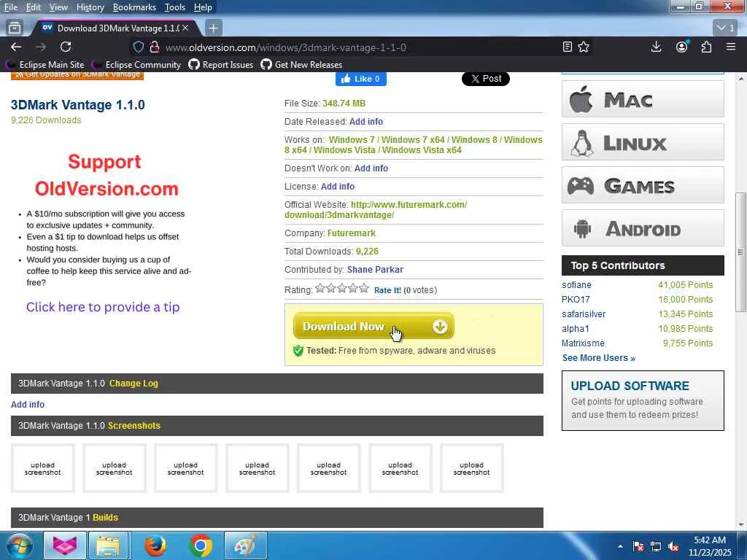Open the Tools menu
Image resolution: width=747 pixels, height=560 pixels.
175,7
